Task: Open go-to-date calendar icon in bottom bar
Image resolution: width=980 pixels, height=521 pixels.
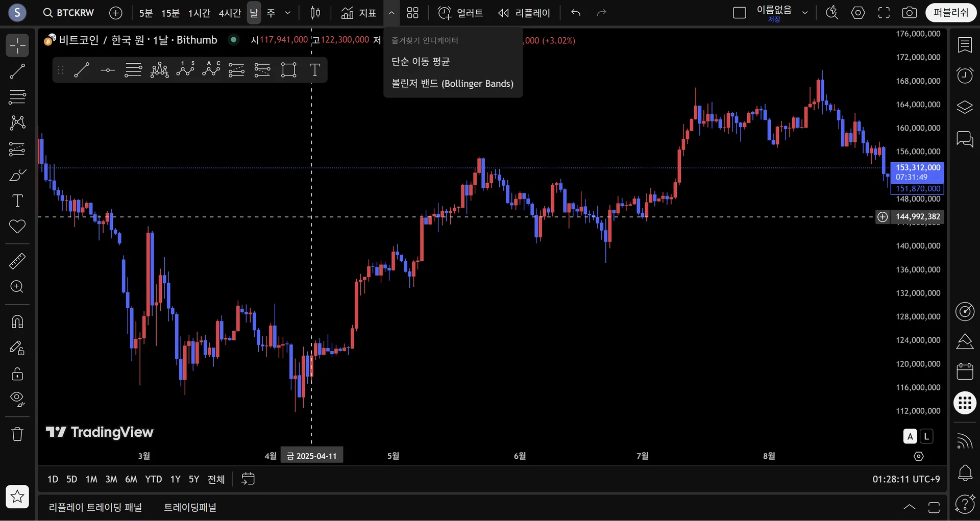Action: (248, 479)
